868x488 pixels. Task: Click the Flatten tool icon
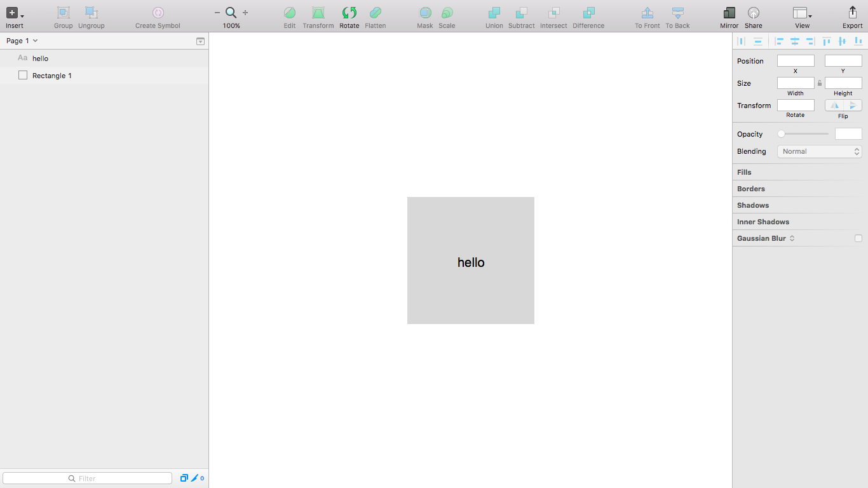click(x=376, y=13)
